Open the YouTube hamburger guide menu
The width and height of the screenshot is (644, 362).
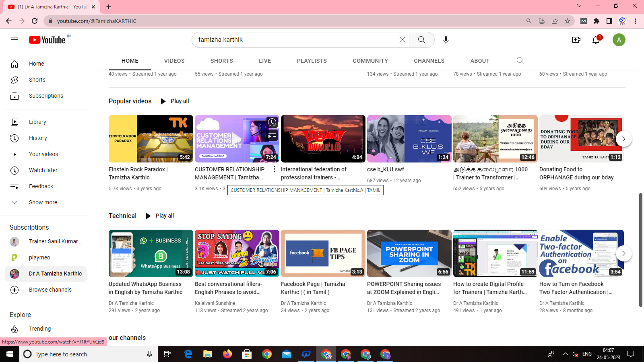(14, 39)
